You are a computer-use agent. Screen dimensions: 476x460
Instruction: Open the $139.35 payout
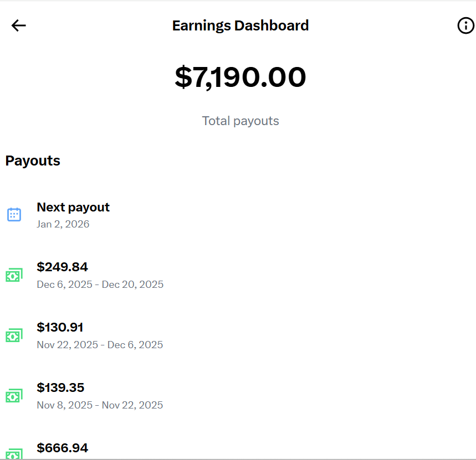tap(60, 387)
